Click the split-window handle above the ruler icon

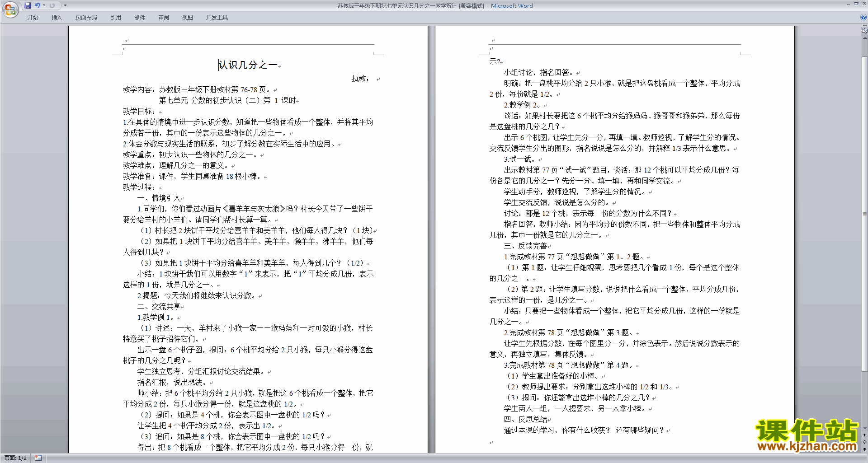865,26
